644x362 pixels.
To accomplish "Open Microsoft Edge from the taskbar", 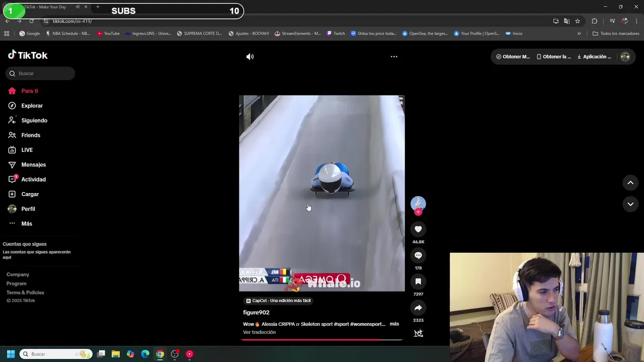I will pos(145,354).
